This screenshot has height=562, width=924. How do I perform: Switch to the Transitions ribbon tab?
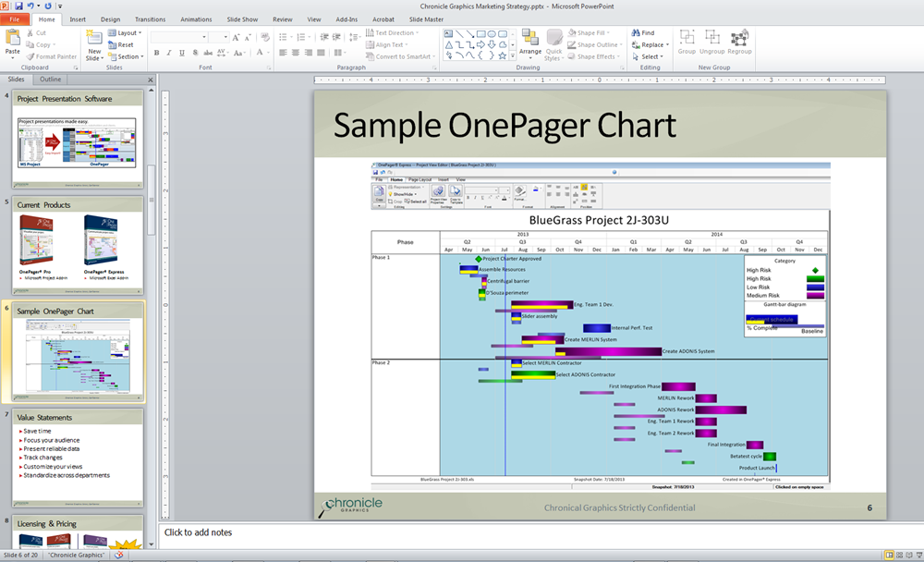[x=150, y=18]
